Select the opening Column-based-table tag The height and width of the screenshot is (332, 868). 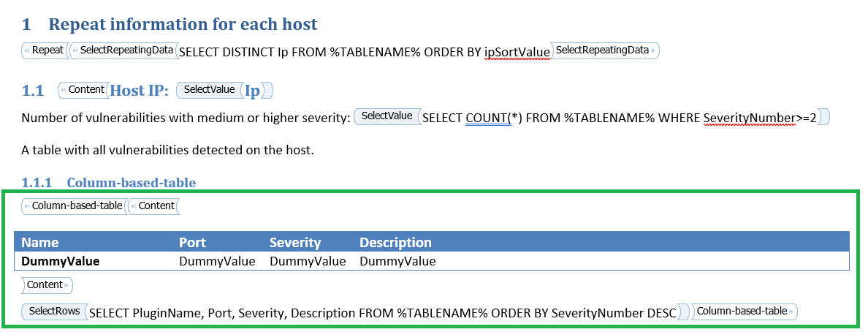coord(73,206)
